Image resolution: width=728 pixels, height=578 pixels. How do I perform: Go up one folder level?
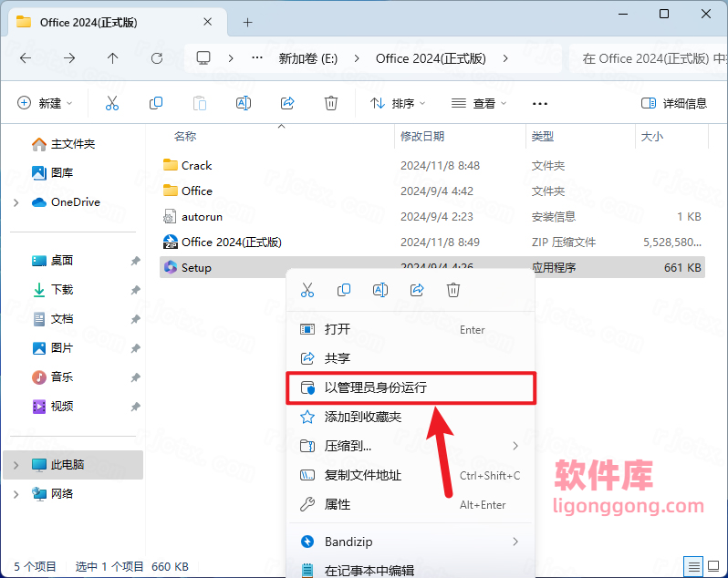[113, 58]
